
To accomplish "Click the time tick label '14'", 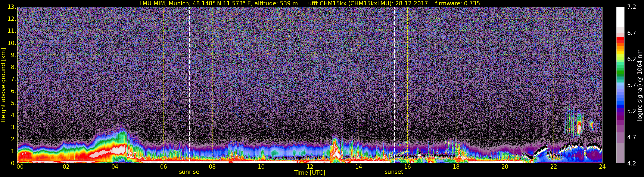I will pyautogui.click(x=358, y=167).
